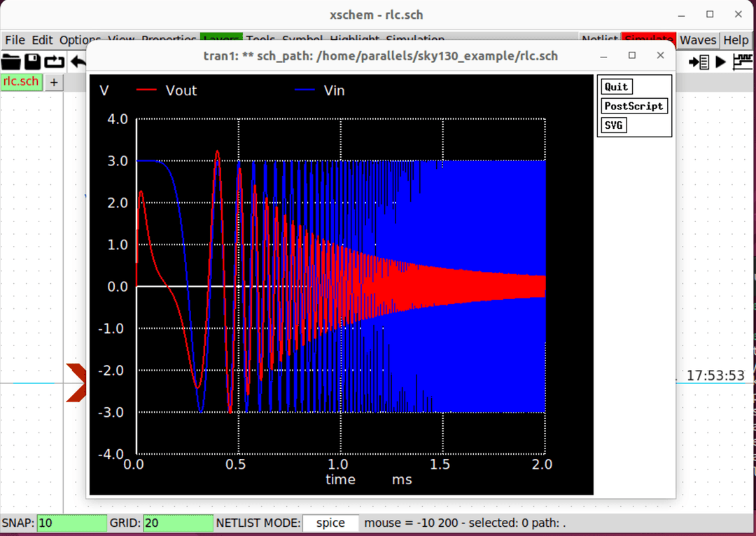Open the File menu
The height and width of the screenshot is (536, 756).
coord(15,40)
